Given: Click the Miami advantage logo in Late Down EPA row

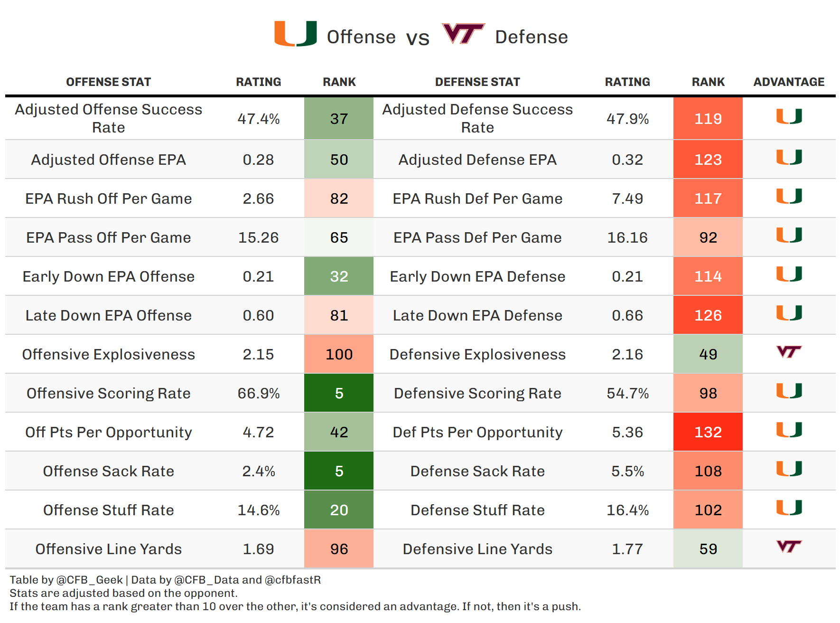Looking at the screenshot, I should (x=789, y=313).
